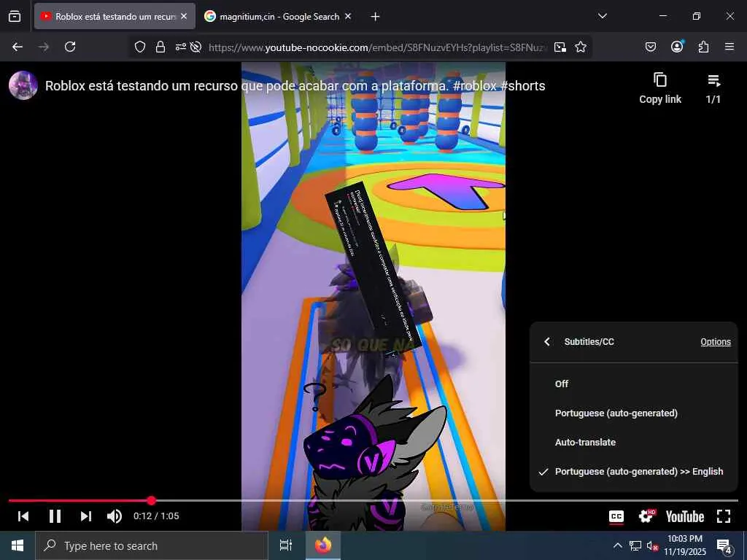
Task: Open the clock and date flyout
Action: [684, 545]
